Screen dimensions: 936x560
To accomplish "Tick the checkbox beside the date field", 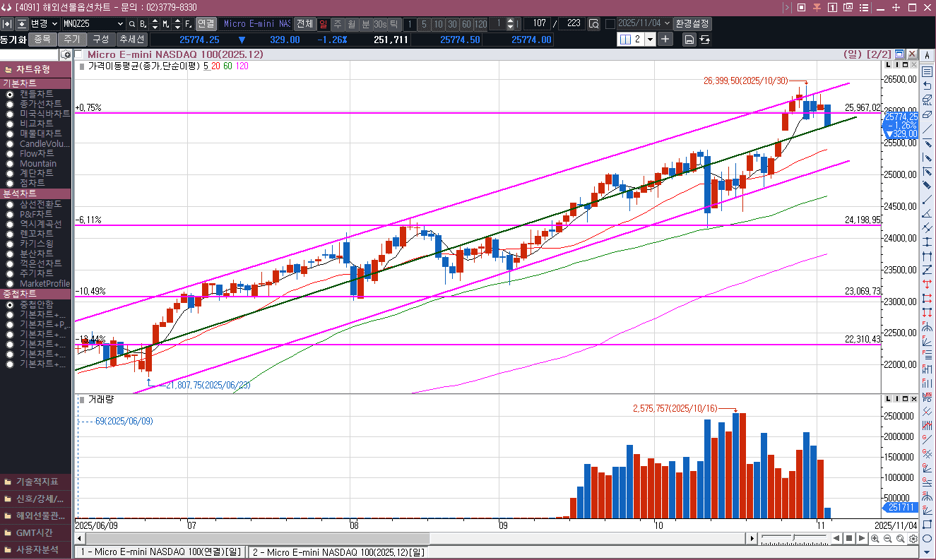I will click(610, 24).
